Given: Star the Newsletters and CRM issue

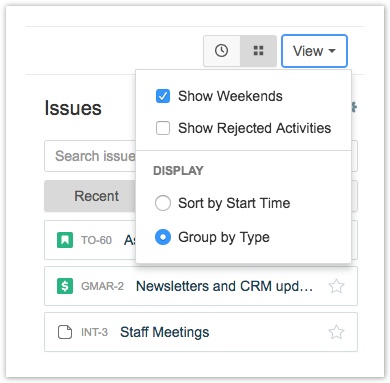Looking at the screenshot, I should [x=336, y=286].
